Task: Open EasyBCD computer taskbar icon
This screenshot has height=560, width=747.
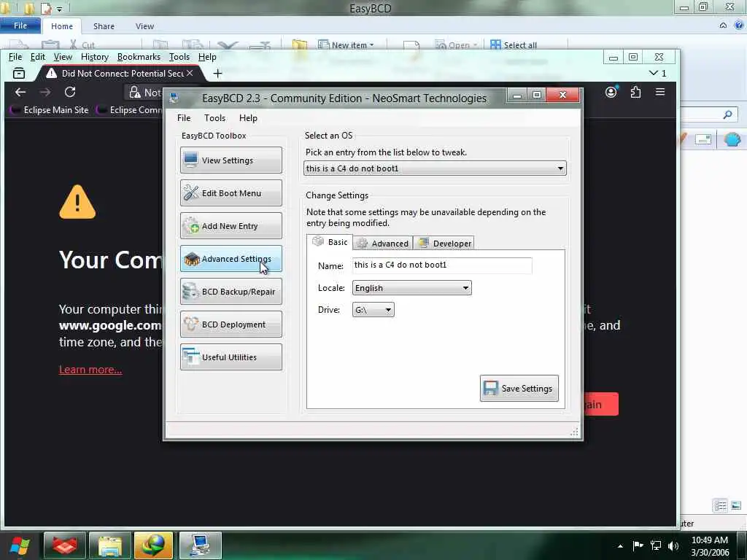Action: [200, 545]
